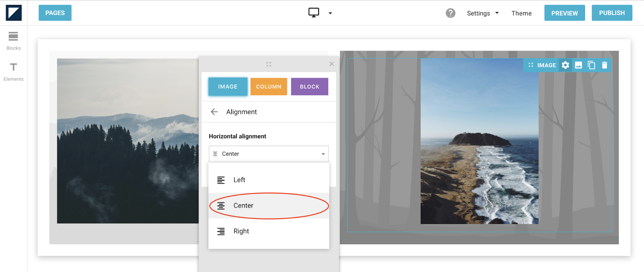Viewport: 644px width, 272px height.
Task: Click the desktop monitor view icon
Action: click(313, 13)
